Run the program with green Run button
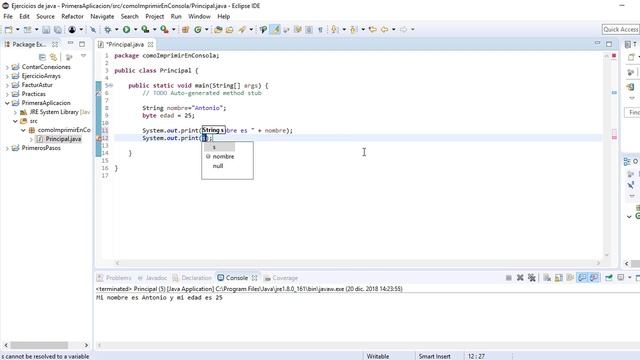 [x=127, y=29]
